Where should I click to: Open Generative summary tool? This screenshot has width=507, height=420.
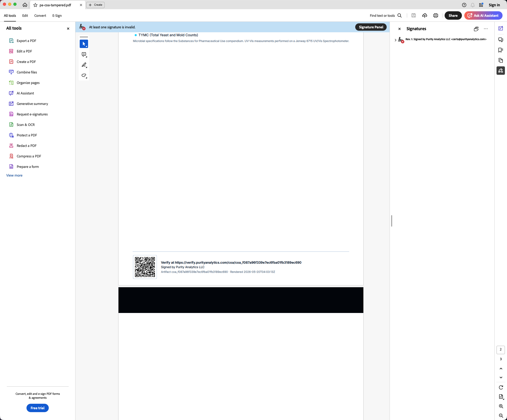pos(32,104)
